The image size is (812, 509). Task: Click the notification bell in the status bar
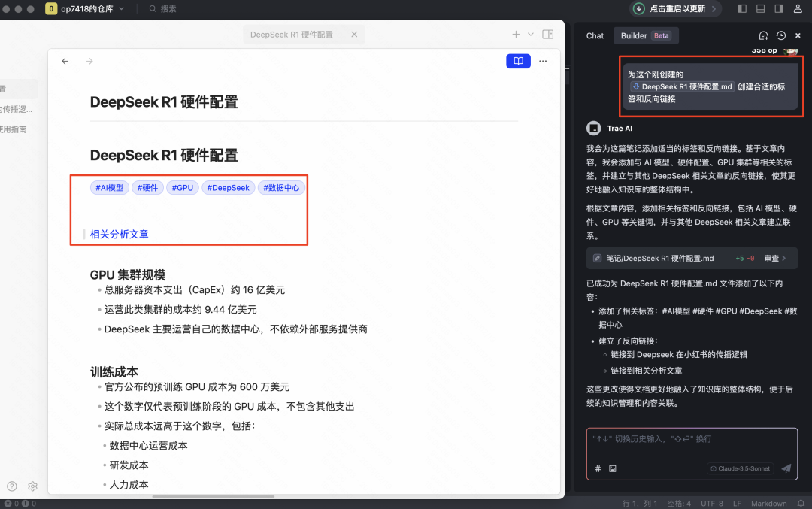coord(801,502)
